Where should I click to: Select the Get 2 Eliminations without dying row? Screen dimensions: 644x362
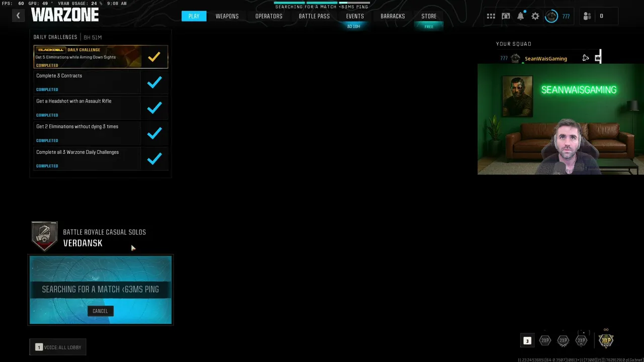(x=101, y=133)
